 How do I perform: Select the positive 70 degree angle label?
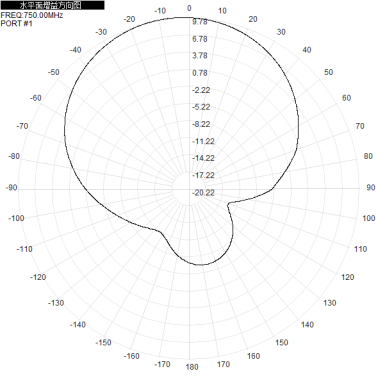point(360,126)
